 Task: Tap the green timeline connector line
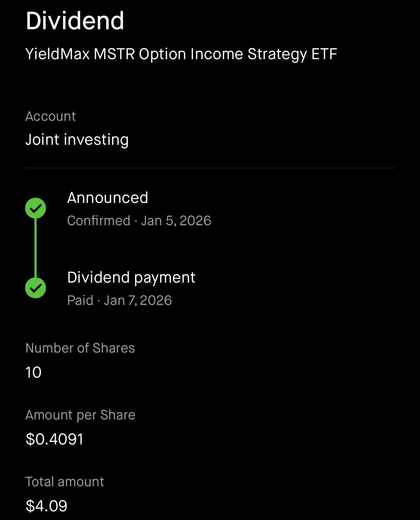tap(36, 248)
